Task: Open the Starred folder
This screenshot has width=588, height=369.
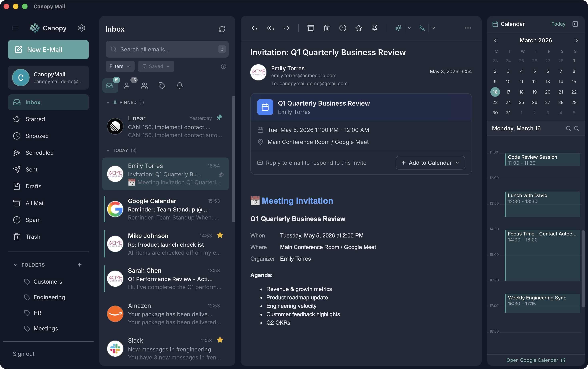Action: (x=48, y=119)
